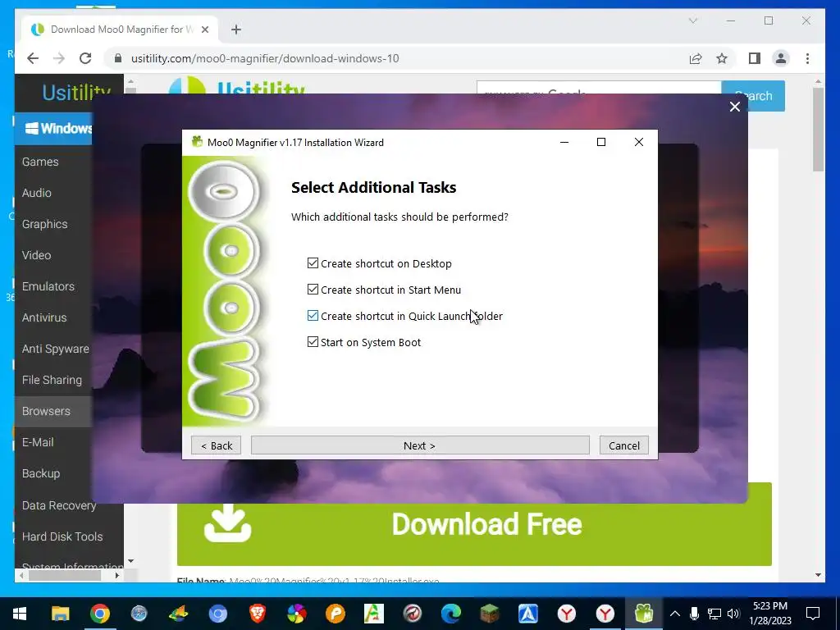
Task: Open Audio category in sidebar
Action: tap(36, 192)
